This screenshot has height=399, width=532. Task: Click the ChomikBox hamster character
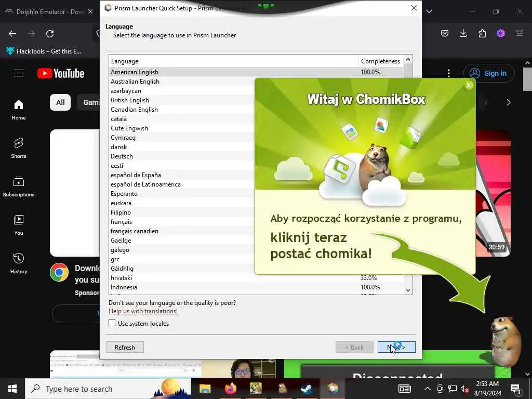pyautogui.click(x=506, y=341)
